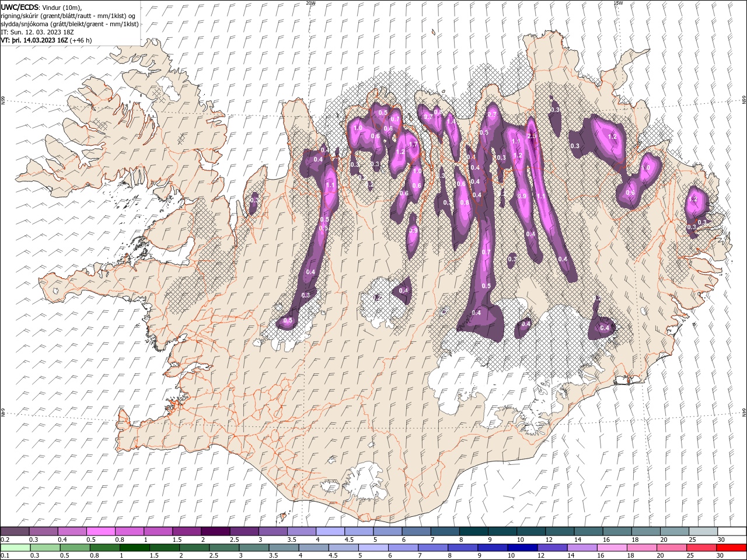The width and height of the screenshot is (747, 560).
Task: Click upper legend swatch between 12 and 14
Action: [559, 531]
